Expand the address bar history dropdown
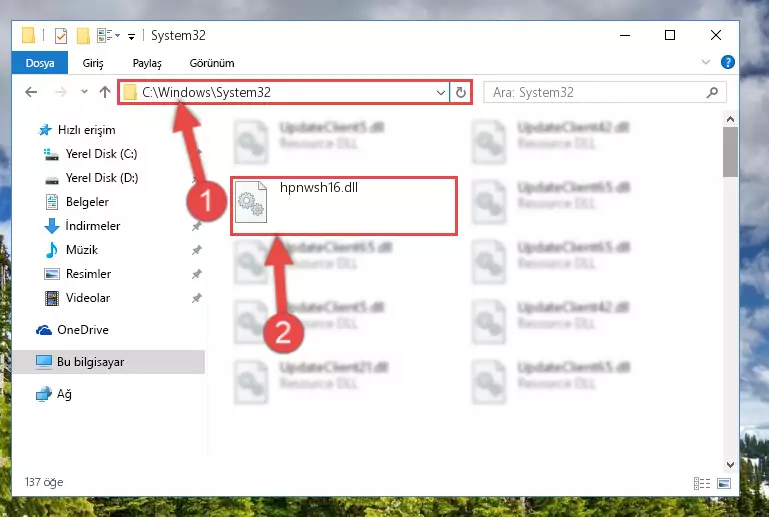 [440, 92]
